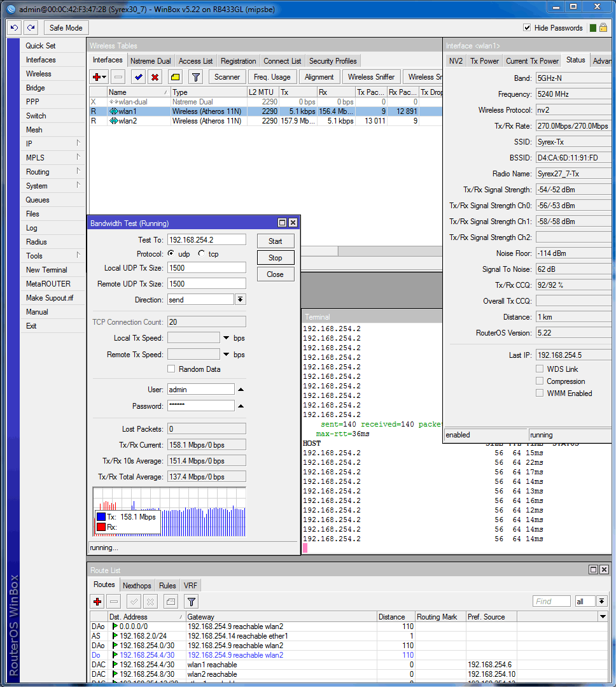616x687 pixels.
Task: Expand Remote Tx Speed field arrow
Action: point(227,355)
